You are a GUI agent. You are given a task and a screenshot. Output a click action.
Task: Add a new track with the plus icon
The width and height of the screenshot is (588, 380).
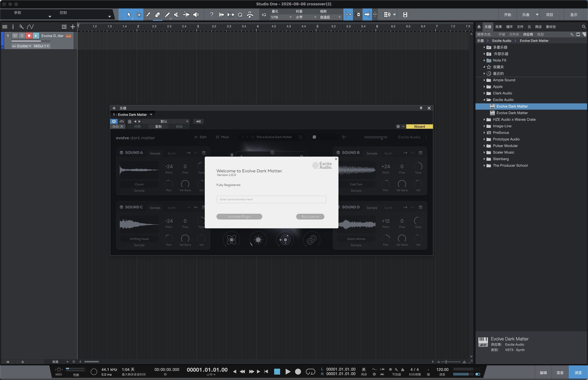[73, 27]
